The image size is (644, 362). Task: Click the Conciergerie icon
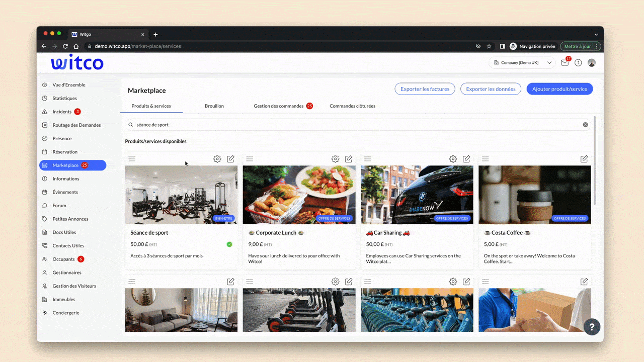pyautogui.click(x=45, y=313)
